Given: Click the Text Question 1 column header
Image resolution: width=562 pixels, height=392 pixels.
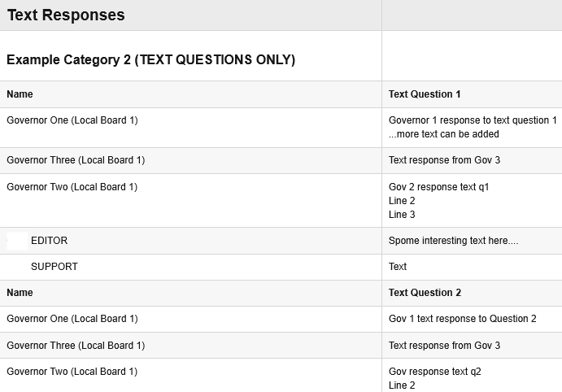Looking at the screenshot, I should pos(425,94).
